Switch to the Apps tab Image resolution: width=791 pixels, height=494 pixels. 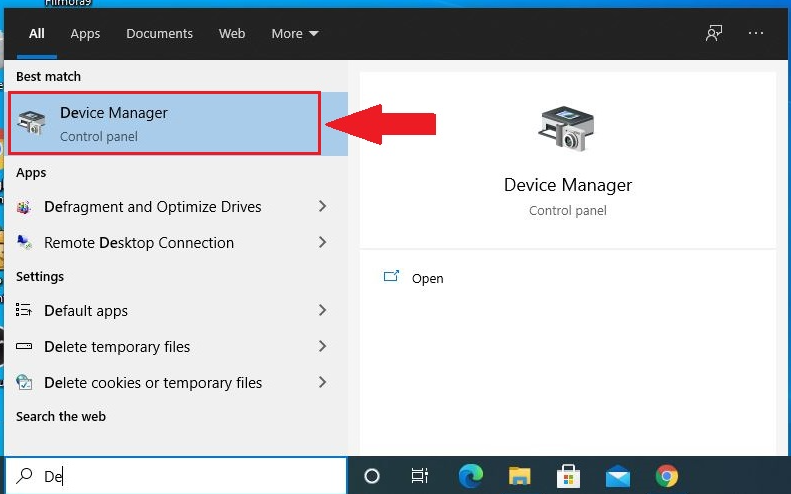coord(85,33)
